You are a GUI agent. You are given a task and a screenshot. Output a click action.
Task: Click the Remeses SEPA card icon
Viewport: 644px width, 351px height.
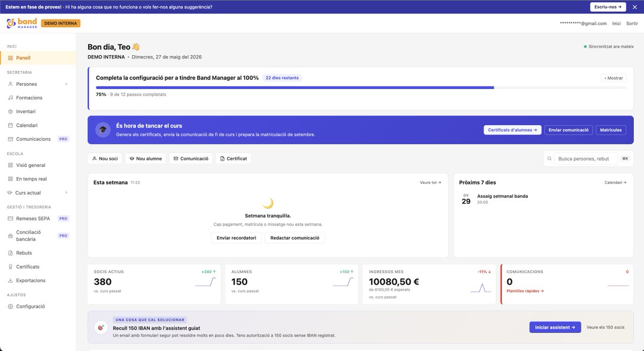[11, 219]
